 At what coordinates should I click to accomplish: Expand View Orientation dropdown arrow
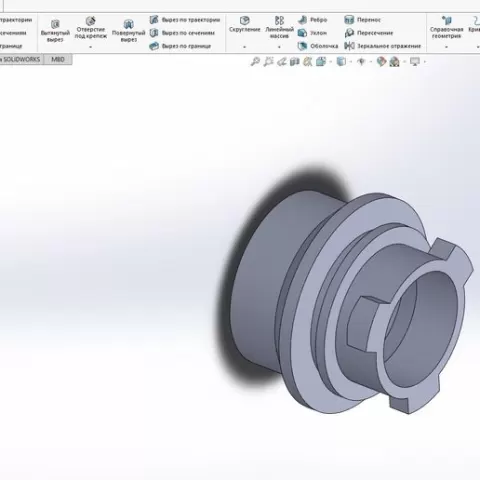331,62
